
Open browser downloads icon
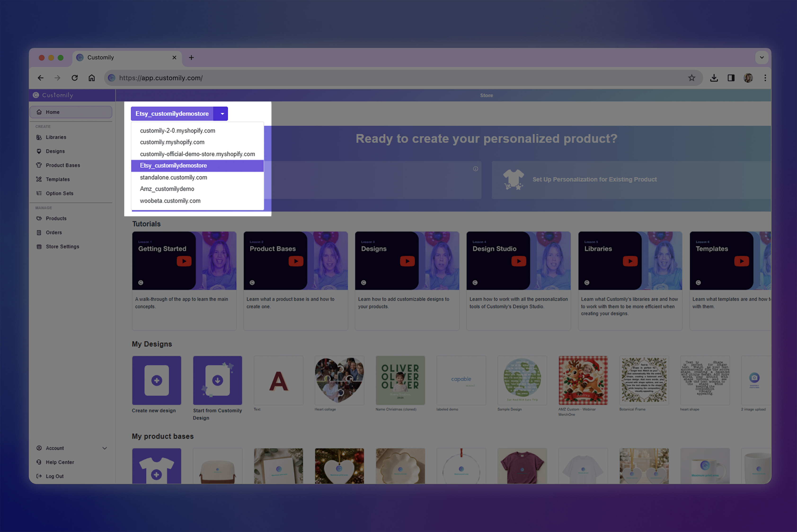tap(714, 78)
